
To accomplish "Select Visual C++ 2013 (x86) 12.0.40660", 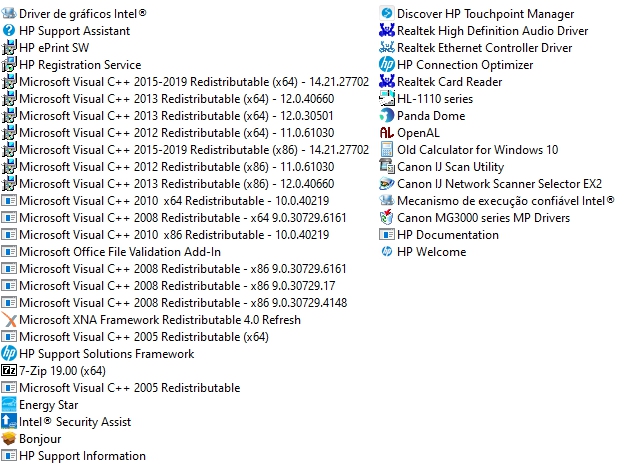I will 177,183.
